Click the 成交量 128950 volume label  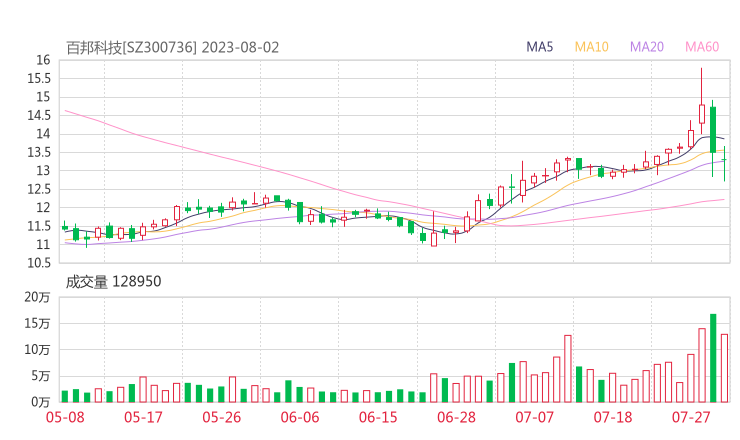click(x=113, y=282)
